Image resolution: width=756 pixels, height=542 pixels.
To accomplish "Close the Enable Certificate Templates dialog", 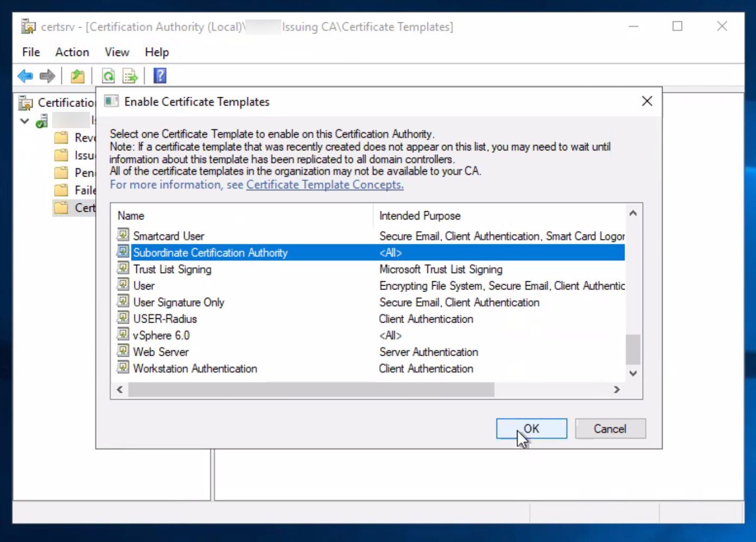I will [x=647, y=101].
